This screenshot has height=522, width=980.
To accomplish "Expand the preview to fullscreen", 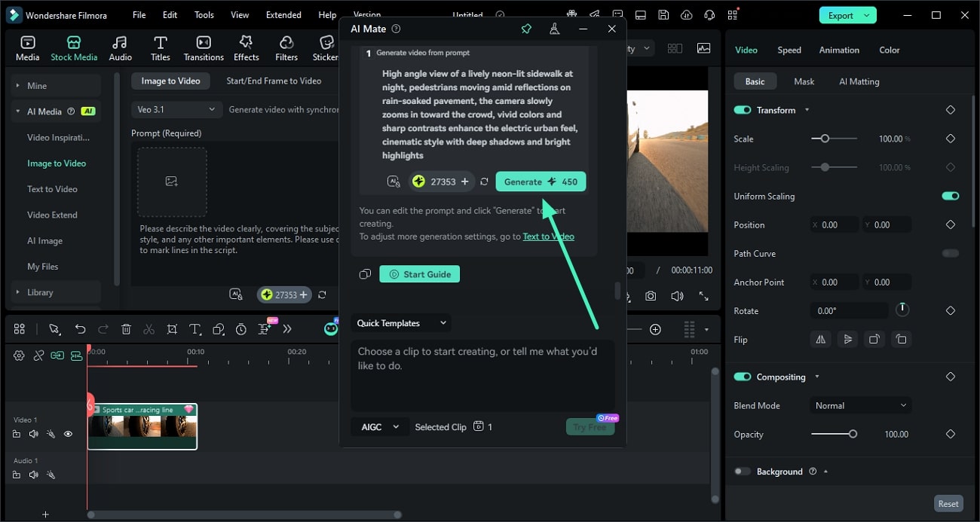I will click(703, 296).
